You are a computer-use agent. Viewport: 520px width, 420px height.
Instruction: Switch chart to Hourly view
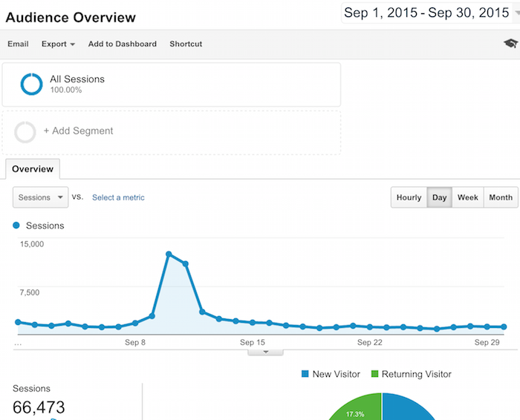(409, 197)
